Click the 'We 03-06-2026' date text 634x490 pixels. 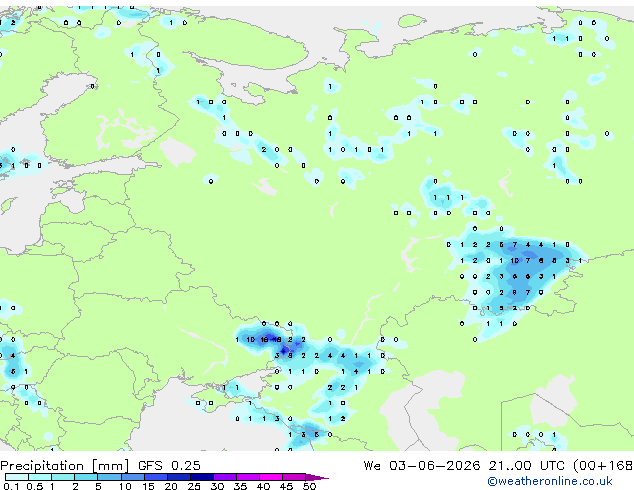click(422, 466)
